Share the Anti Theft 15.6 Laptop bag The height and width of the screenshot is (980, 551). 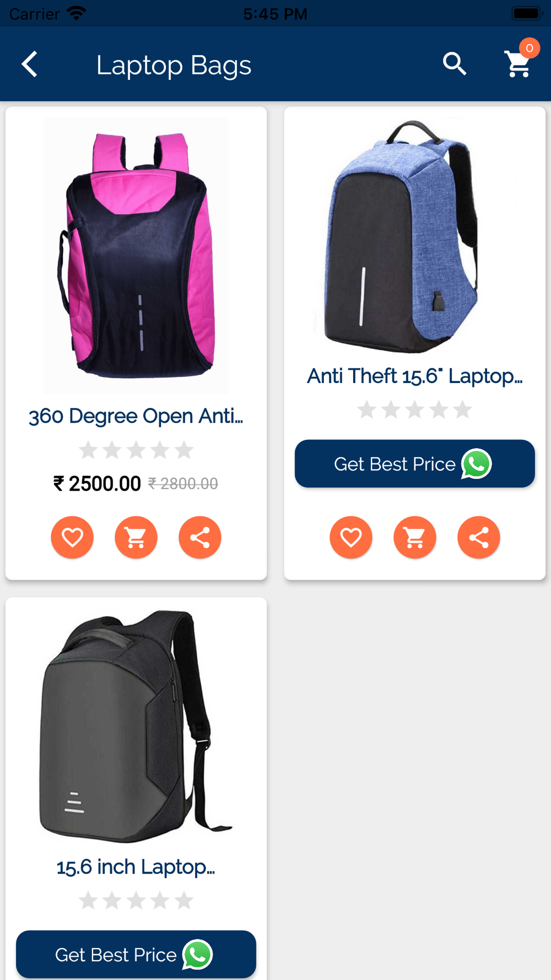coord(479,537)
